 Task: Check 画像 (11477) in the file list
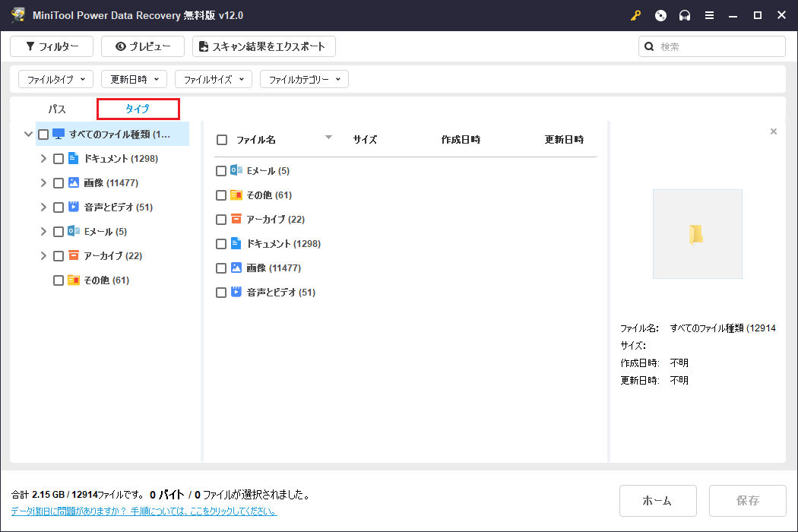(221, 268)
